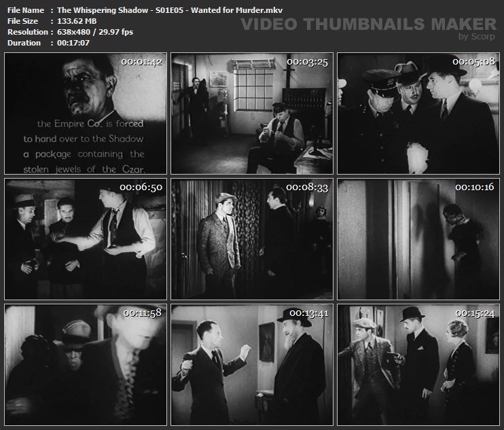504x430 pixels.
Task: Click the 'File Name' label
Action: tap(26, 10)
